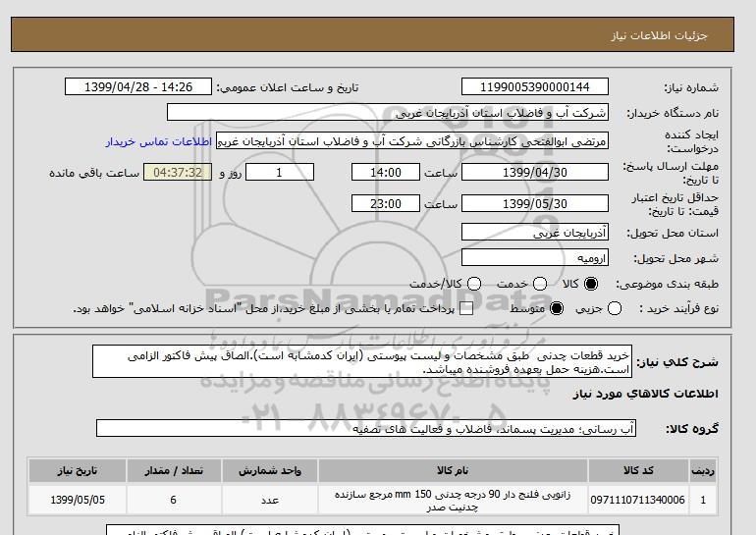This screenshot has height=535, width=756.
Task: Click page title جزئیات اطلاعات نیاز
Action: click(x=659, y=35)
